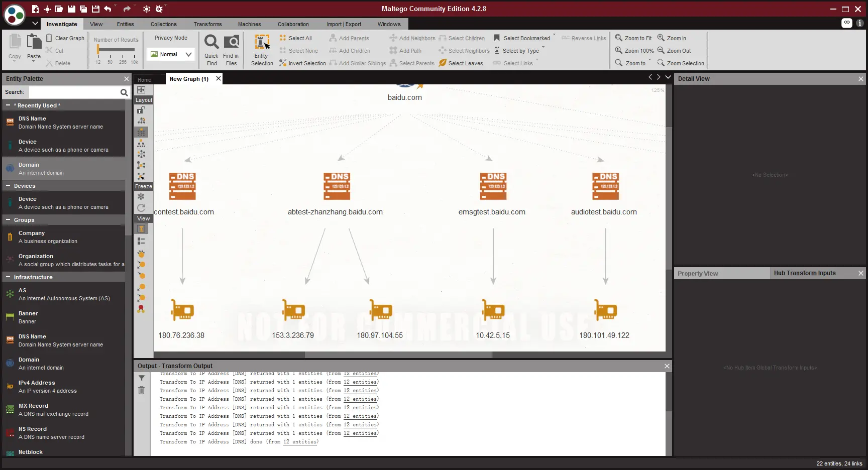
Task: Toggle the list view icon in graph sidebar
Action: 141,241
